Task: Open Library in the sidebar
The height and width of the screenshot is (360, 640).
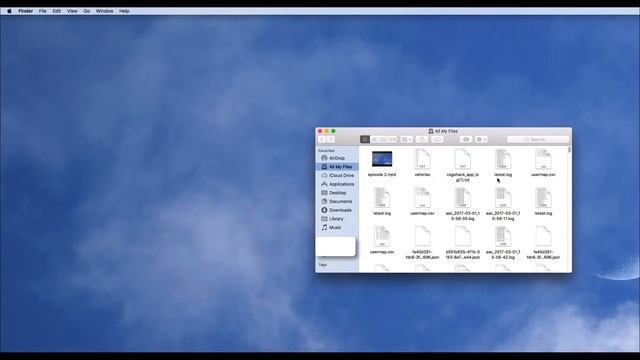Action: pos(337,219)
